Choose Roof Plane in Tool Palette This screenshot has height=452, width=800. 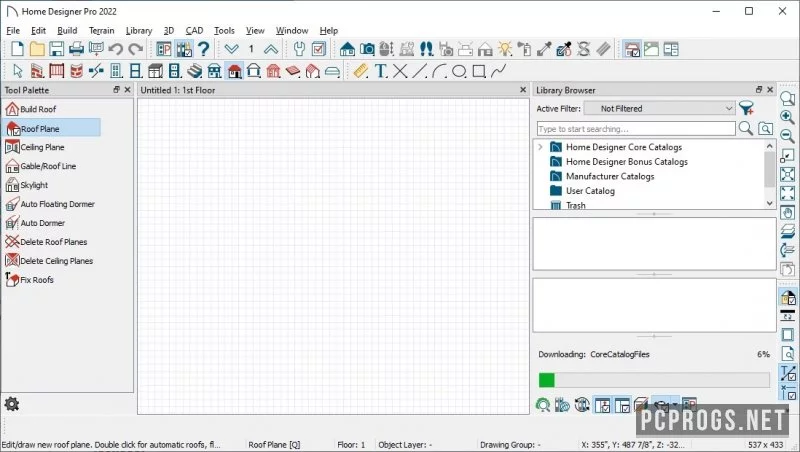(52, 129)
